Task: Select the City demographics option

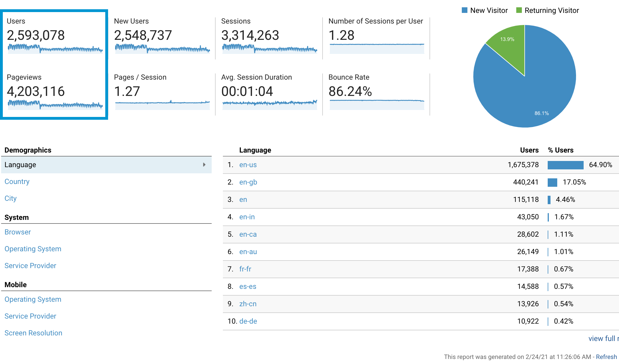Action: (10, 198)
